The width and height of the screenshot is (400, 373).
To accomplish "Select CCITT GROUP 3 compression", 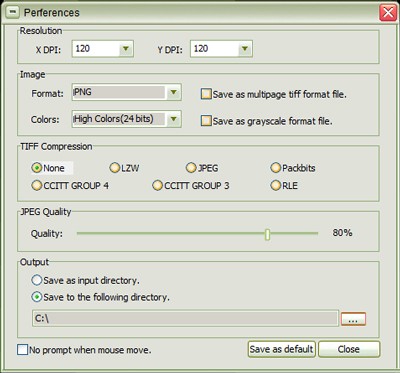I will tap(157, 186).
